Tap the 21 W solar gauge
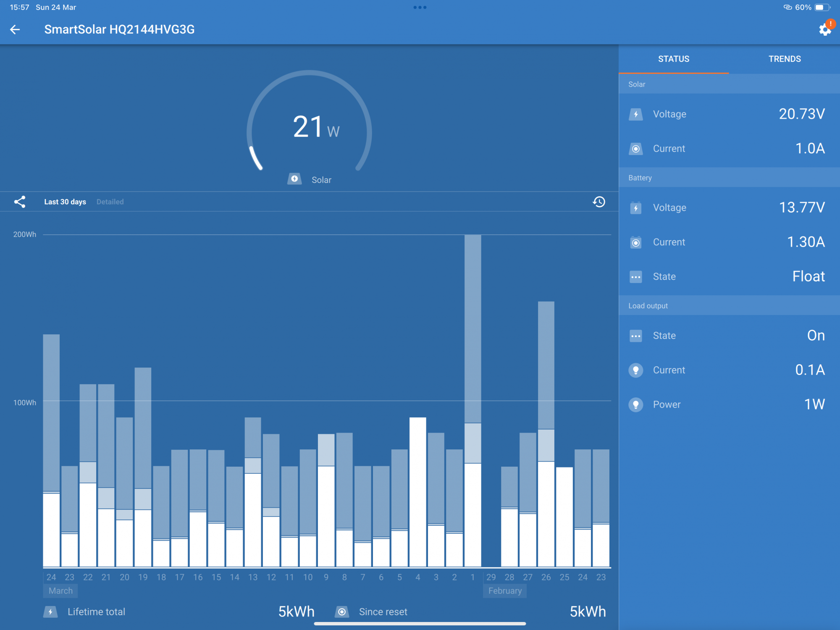Image resolution: width=840 pixels, height=630 pixels. point(310,126)
